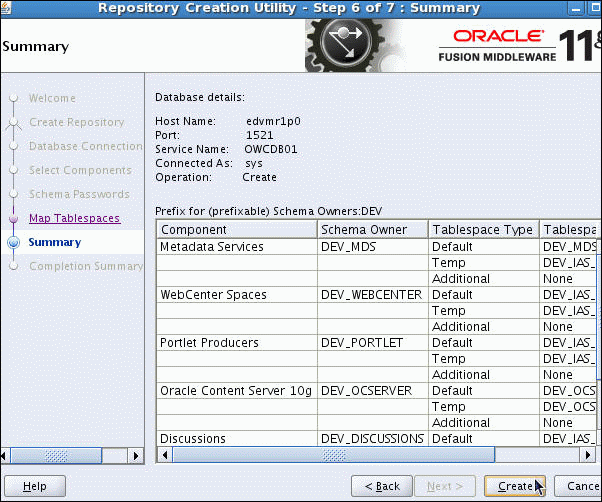Click the Completion Summary step

click(86, 266)
